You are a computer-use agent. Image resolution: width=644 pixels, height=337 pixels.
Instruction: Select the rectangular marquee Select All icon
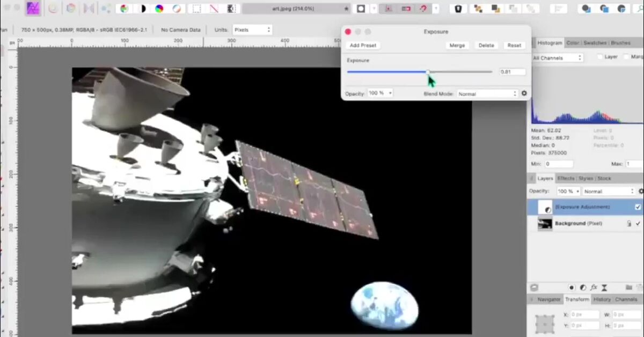pos(197,9)
